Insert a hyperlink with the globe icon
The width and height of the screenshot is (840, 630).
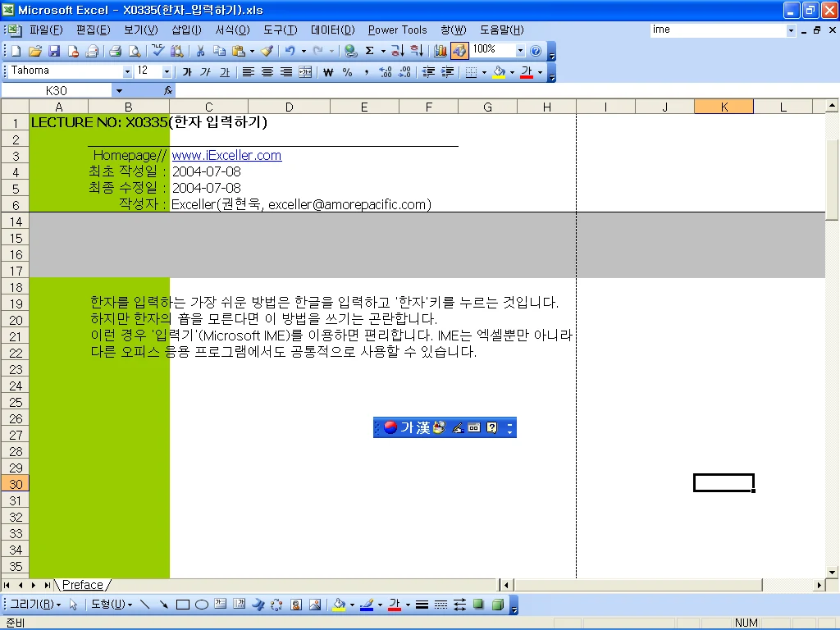click(x=351, y=51)
